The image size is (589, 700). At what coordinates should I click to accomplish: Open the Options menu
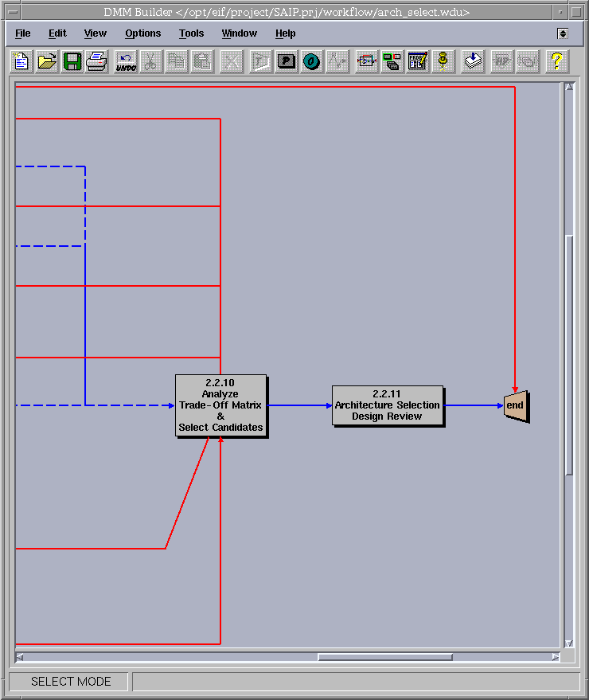coord(143,33)
